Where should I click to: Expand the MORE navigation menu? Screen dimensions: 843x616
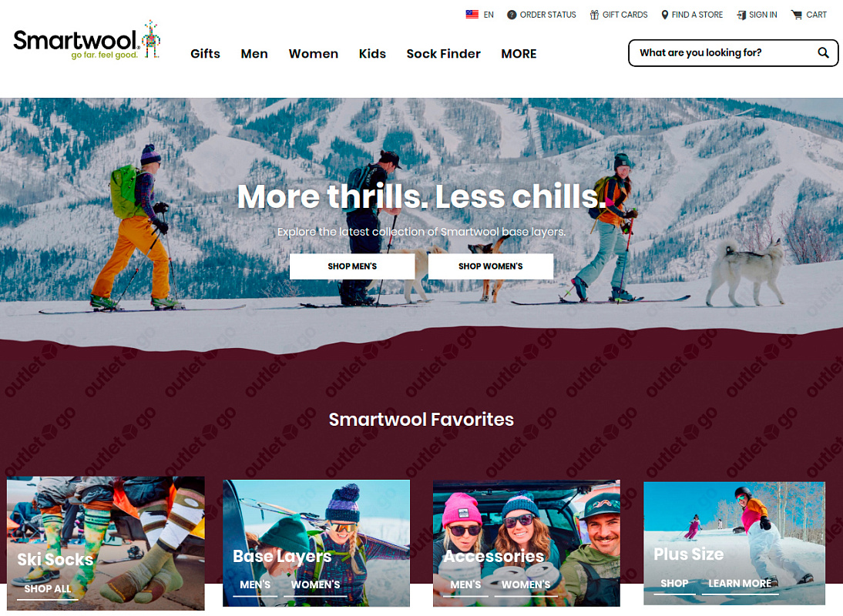click(x=519, y=54)
